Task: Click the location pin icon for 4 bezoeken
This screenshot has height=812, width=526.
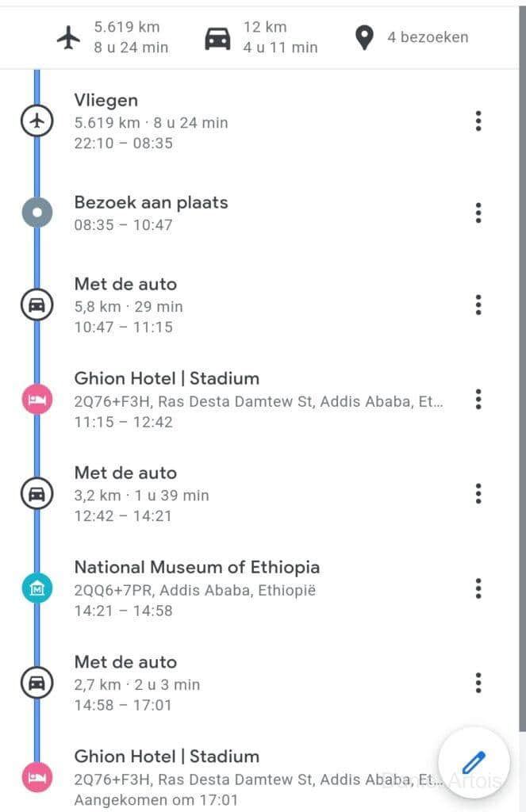Action: pyautogui.click(x=364, y=37)
